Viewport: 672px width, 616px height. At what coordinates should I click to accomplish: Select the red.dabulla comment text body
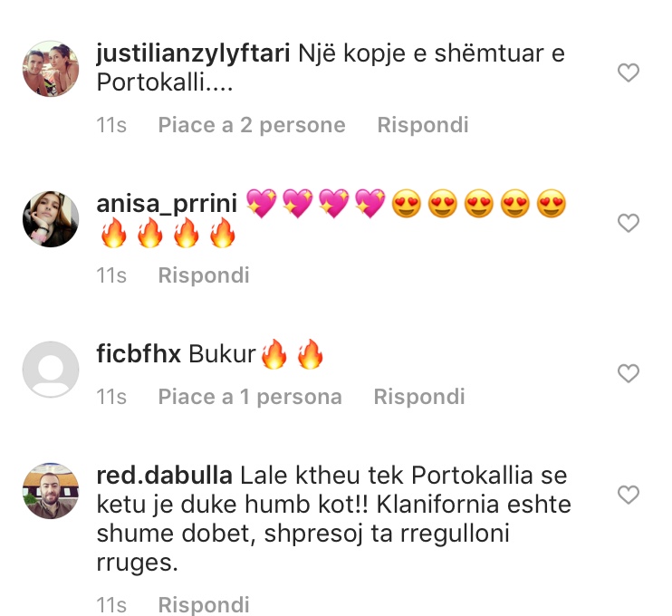pos(334,519)
